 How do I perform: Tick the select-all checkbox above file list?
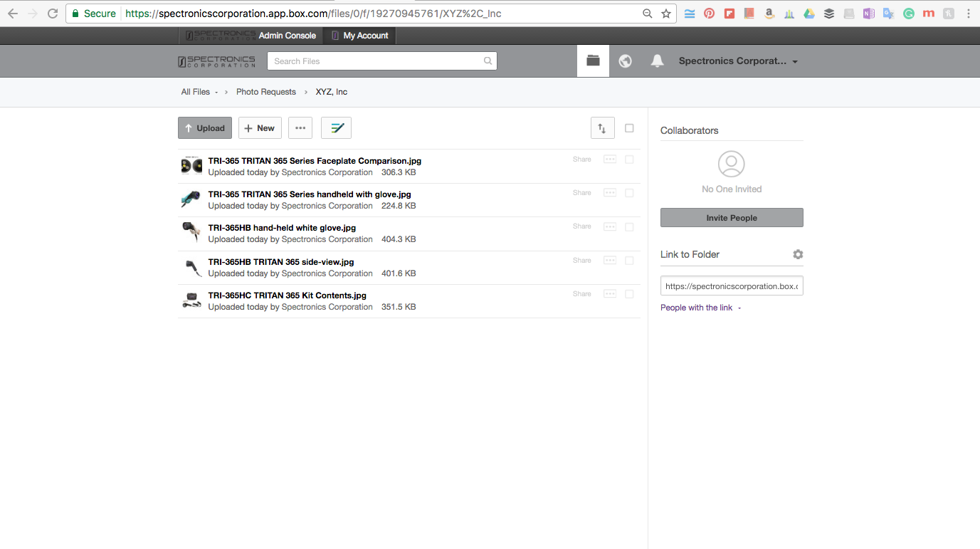(x=629, y=128)
